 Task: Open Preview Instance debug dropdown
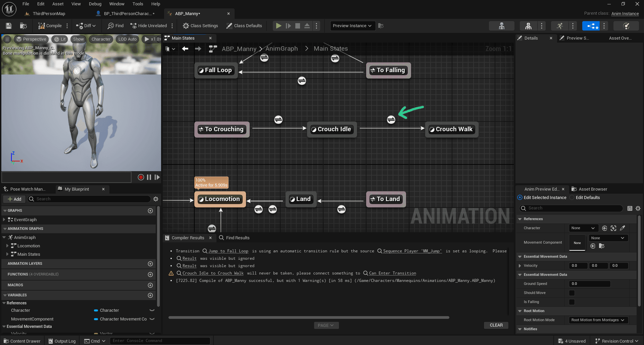point(352,26)
